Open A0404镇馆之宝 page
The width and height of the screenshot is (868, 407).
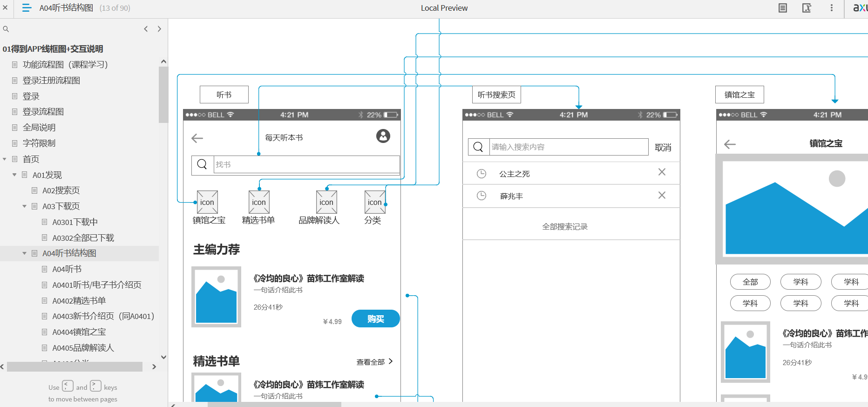[79, 332]
